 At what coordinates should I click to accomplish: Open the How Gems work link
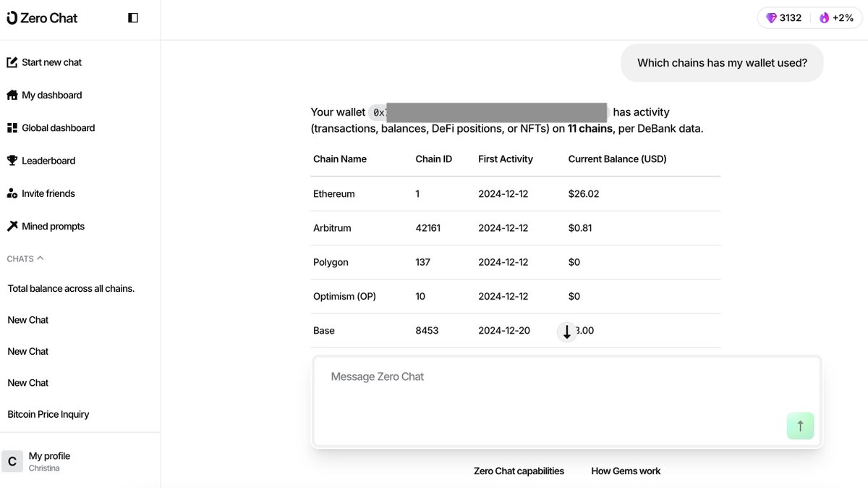pyautogui.click(x=626, y=471)
